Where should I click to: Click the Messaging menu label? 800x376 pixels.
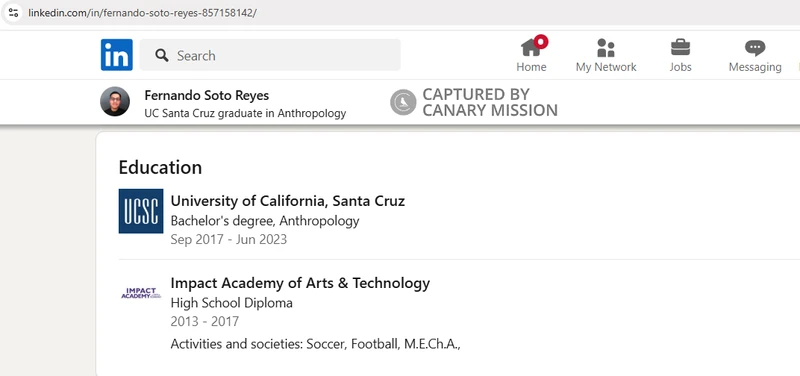click(x=755, y=67)
